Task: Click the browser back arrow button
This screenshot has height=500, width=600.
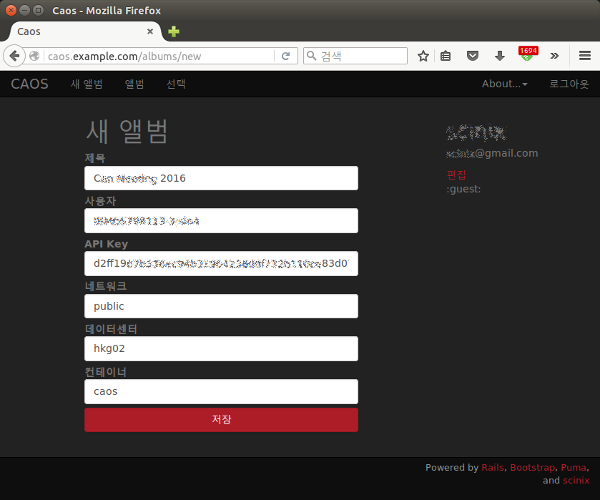Action: (x=16, y=56)
